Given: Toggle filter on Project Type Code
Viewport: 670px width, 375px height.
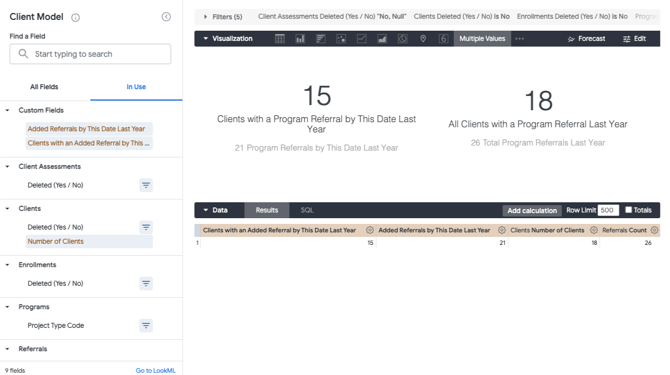Looking at the screenshot, I should (146, 325).
